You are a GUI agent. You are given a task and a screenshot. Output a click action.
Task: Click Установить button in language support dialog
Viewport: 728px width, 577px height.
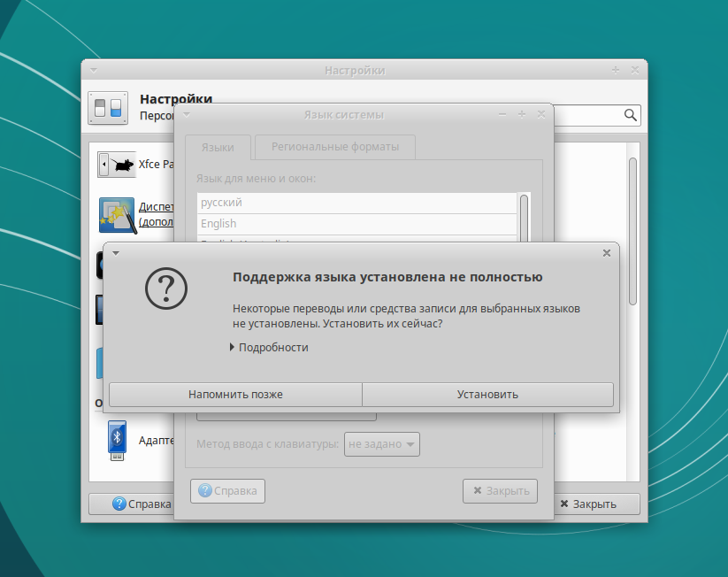[x=487, y=395]
